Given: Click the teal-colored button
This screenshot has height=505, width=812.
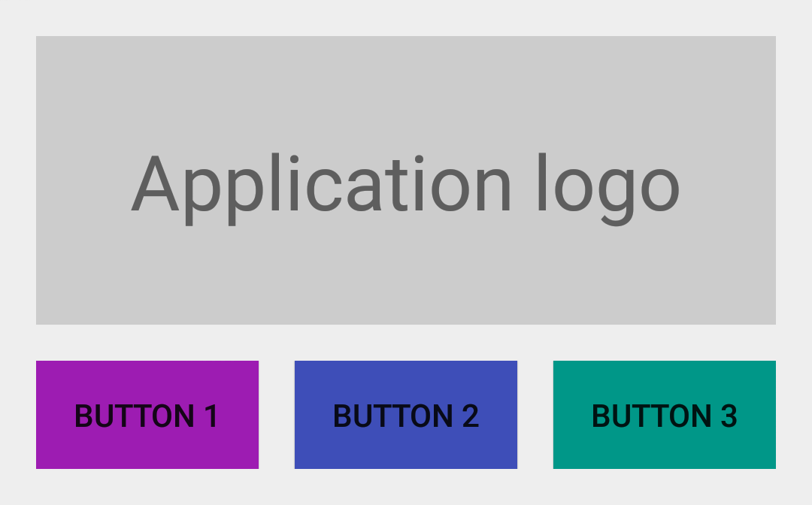Looking at the screenshot, I should tap(665, 415).
